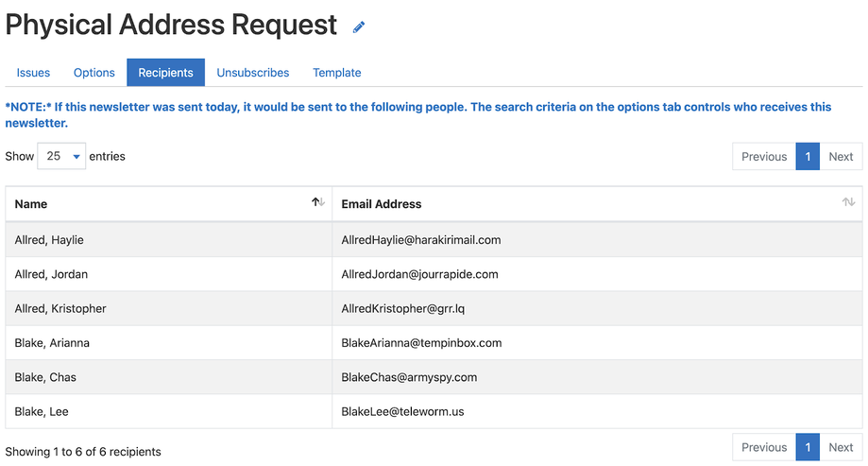The width and height of the screenshot is (868, 466).
Task: Sort the table by the Name column arrows
Action: tap(317, 202)
